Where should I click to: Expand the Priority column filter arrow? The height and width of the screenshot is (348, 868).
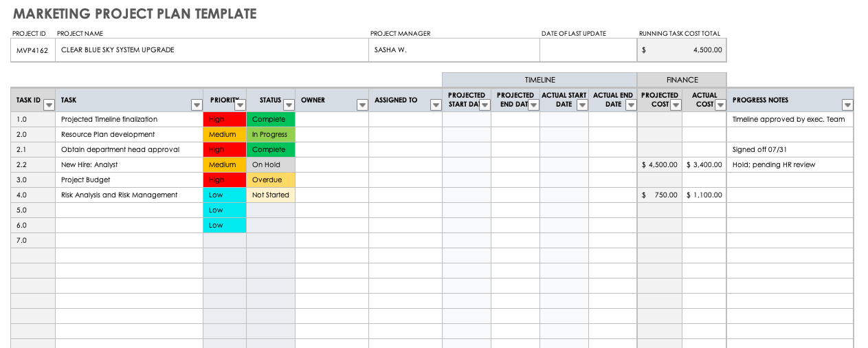(240, 105)
